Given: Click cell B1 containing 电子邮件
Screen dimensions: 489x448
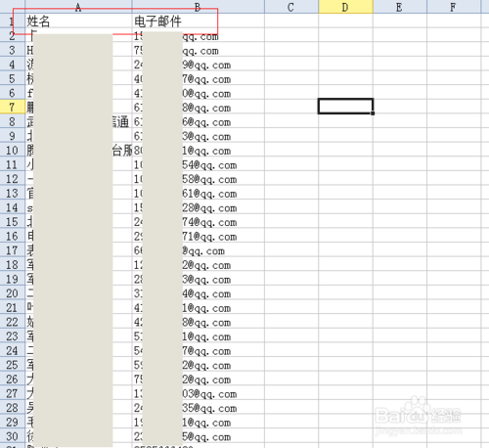Looking at the screenshot, I should click(x=199, y=22).
